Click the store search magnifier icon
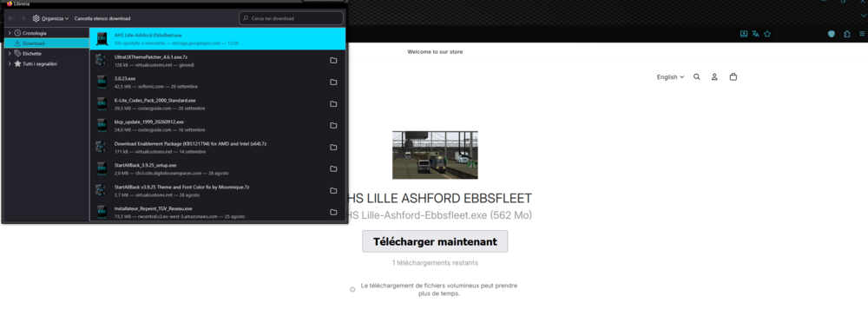 point(696,77)
